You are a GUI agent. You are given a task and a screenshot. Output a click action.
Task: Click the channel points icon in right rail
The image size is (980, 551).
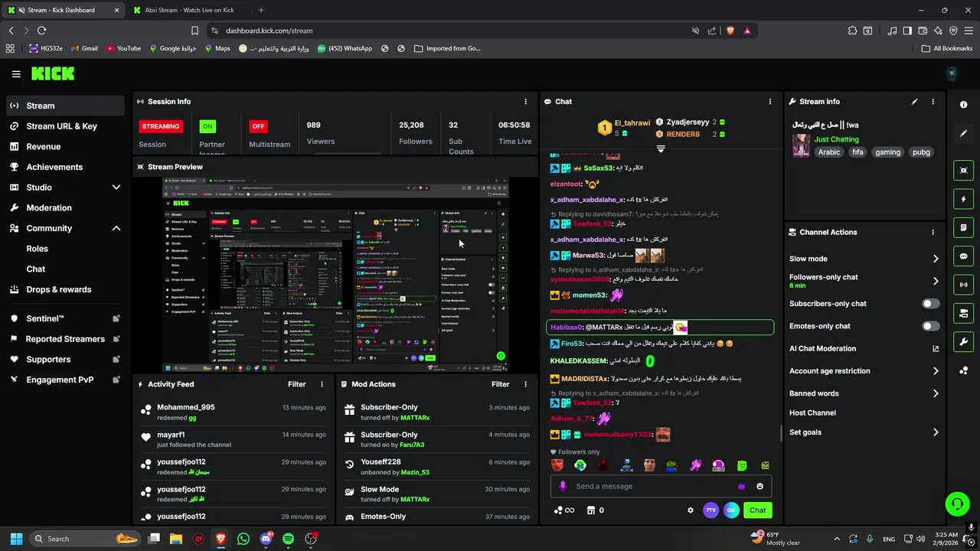(963, 370)
